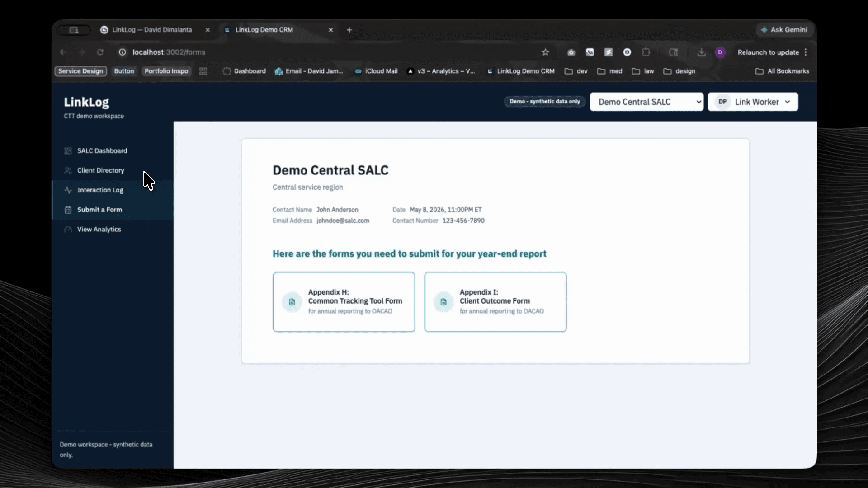Open LinkLog Demo CRM bookmark
The height and width of the screenshot is (488, 868).
pyautogui.click(x=520, y=71)
